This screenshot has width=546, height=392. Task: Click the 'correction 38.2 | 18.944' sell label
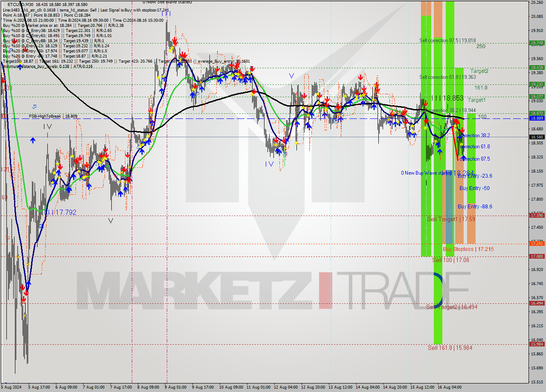451,110
